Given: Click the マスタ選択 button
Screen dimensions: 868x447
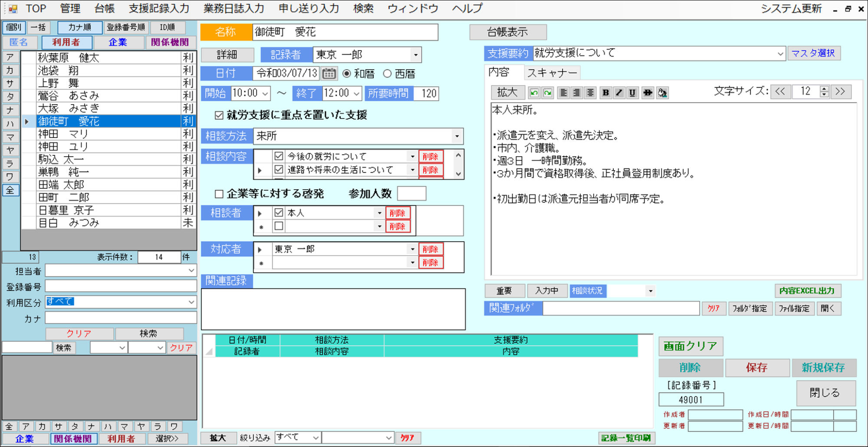Looking at the screenshot, I should [813, 53].
